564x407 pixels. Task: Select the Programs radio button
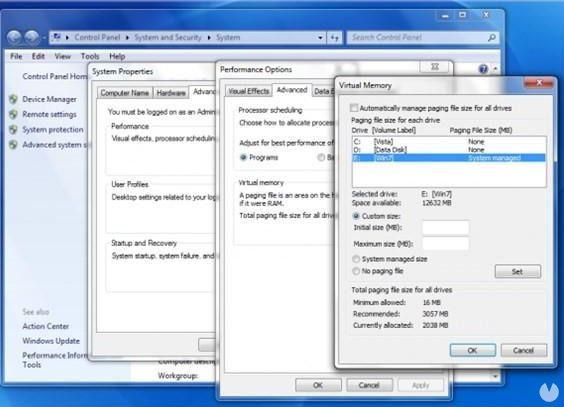pyautogui.click(x=244, y=157)
